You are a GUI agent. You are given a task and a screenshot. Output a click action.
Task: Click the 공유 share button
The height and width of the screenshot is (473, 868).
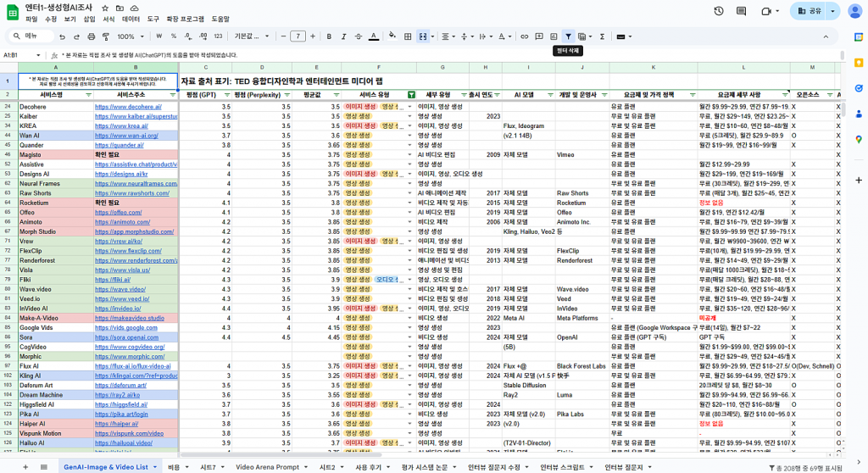point(810,11)
